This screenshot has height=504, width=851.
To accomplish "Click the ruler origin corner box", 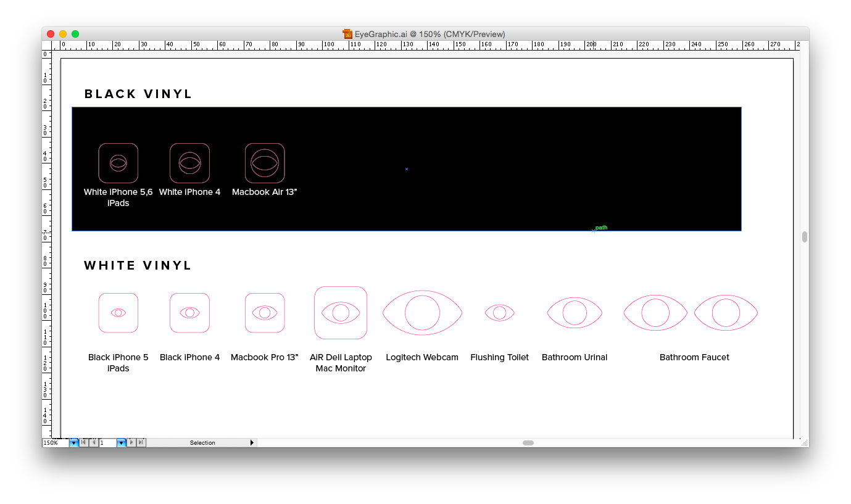I will (46, 46).
